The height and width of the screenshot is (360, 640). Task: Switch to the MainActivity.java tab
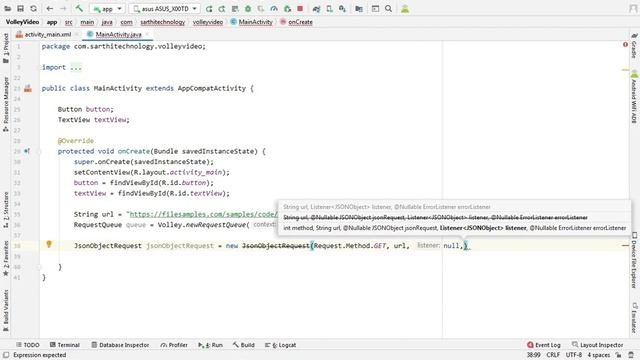118,34
